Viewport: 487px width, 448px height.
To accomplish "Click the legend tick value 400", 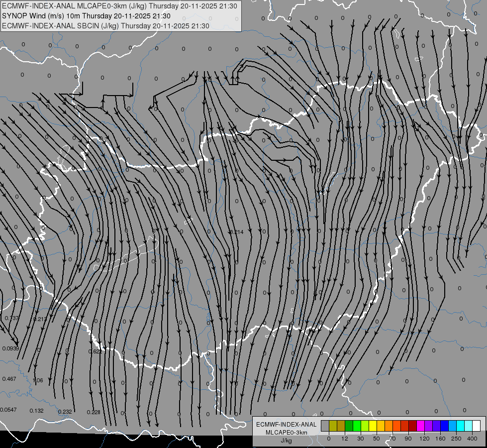I will [x=472, y=439].
